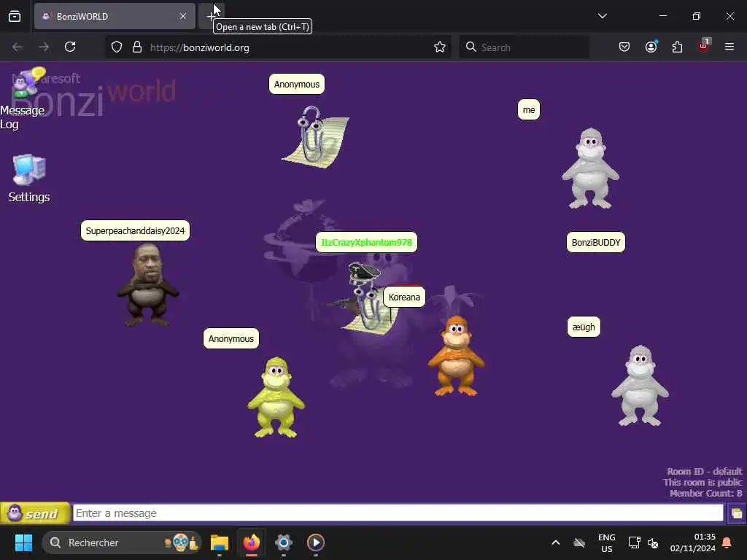747x560 pixels.
Task: Click the Superpeachanddaisy2024 name label
Action: pos(135,231)
